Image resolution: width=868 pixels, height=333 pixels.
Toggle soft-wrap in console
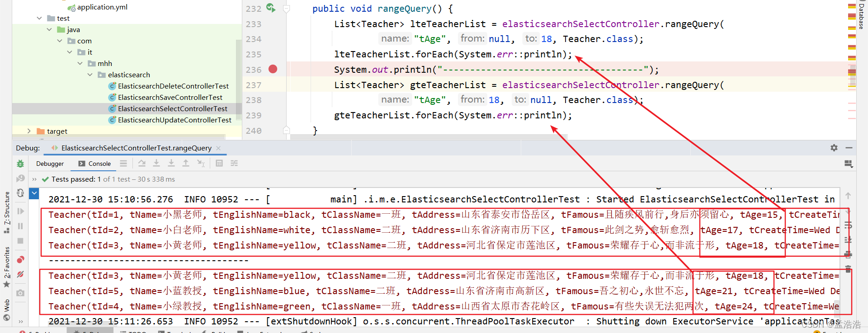tap(848, 225)
